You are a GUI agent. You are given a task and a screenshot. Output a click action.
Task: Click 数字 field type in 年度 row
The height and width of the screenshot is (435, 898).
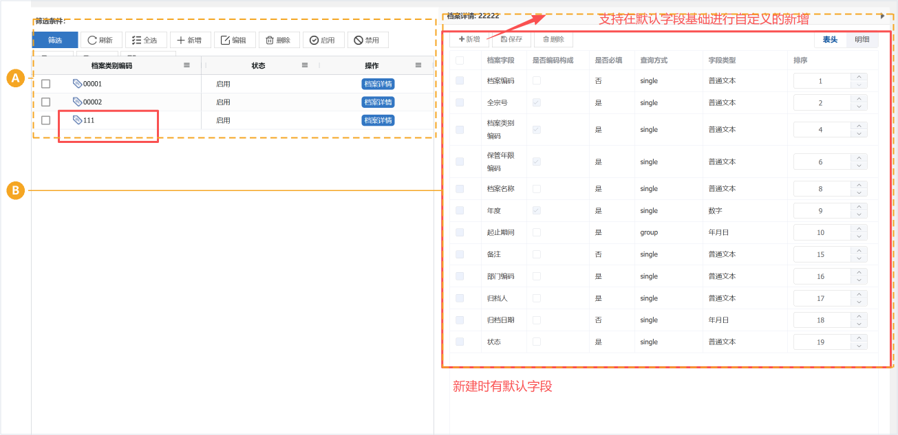click(x=715, y=211)
